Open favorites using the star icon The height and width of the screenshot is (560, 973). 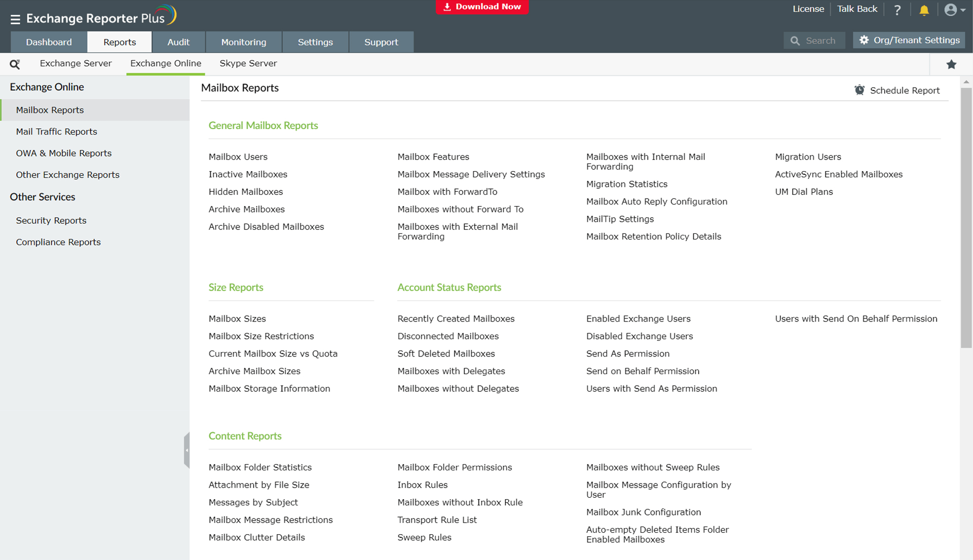[x=951, y=64]
